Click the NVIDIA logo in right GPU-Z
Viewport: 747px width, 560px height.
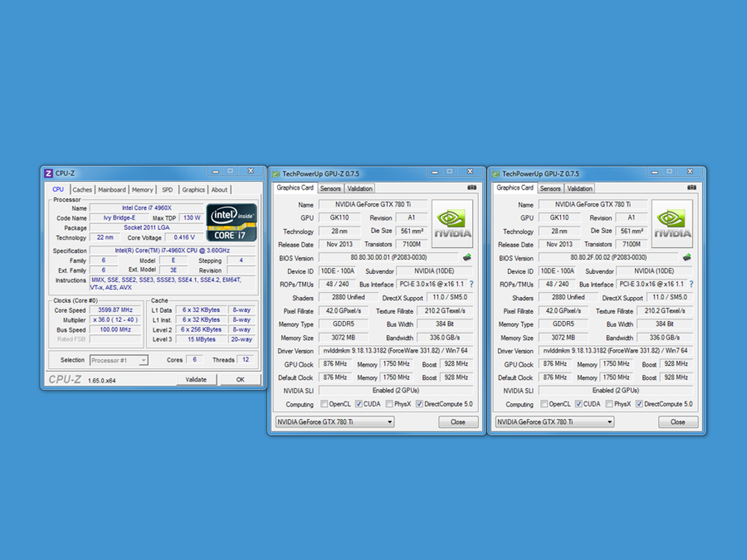tap(672, 224)
